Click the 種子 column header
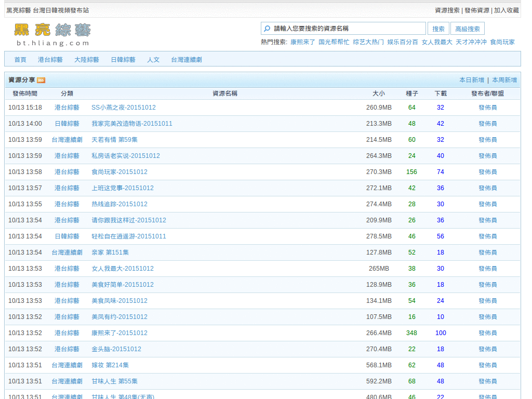The width and height of the screenshot is (532, 399). pos(412,94)
